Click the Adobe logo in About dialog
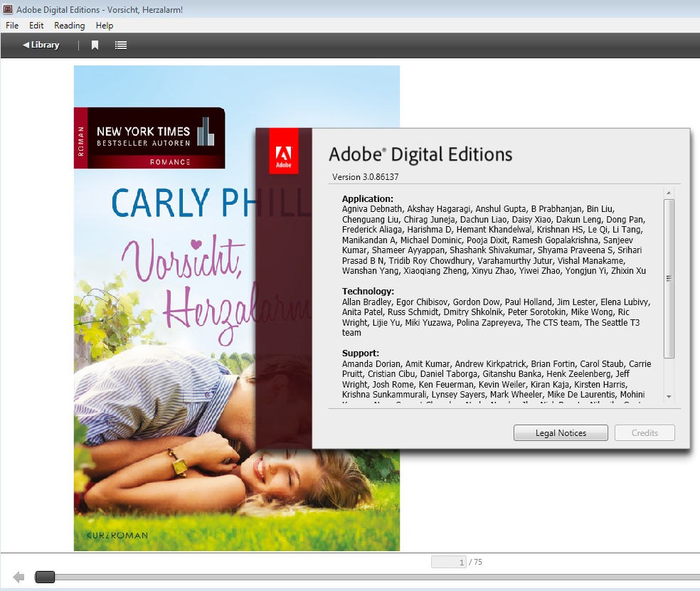The image size is (700, 591). click(x=283, y=151)
